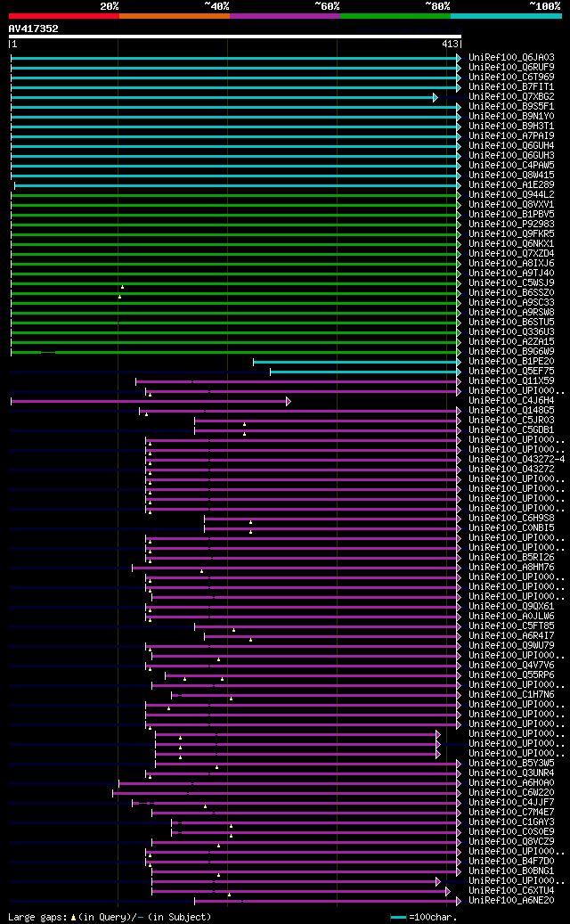570x924 pixels.
Task: Open the UniRef100_O43272-4 isoform entry
Action: pyautogui.click(x=517, y=459)
